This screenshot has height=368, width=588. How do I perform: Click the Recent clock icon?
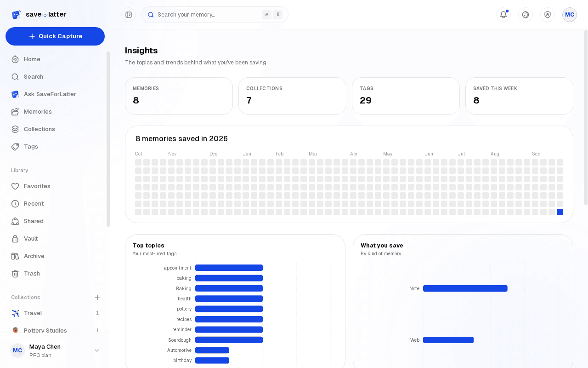[15, 204]
